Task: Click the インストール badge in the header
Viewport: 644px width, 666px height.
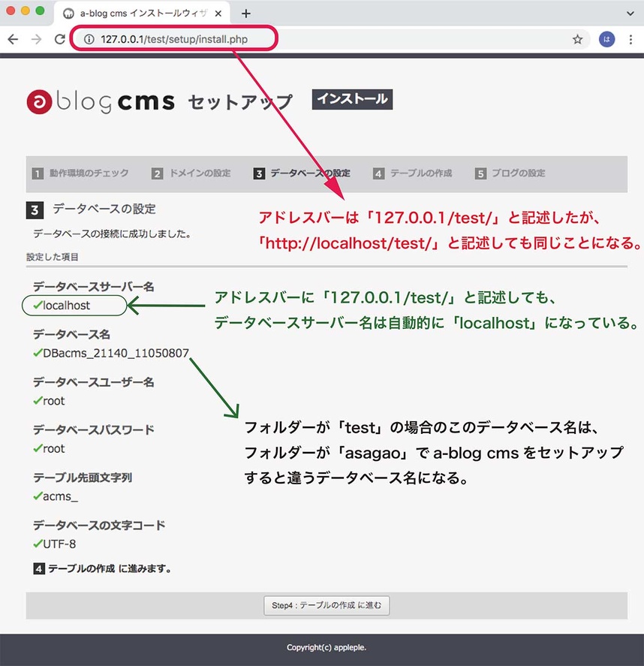Action: click(x=352, y=99)
